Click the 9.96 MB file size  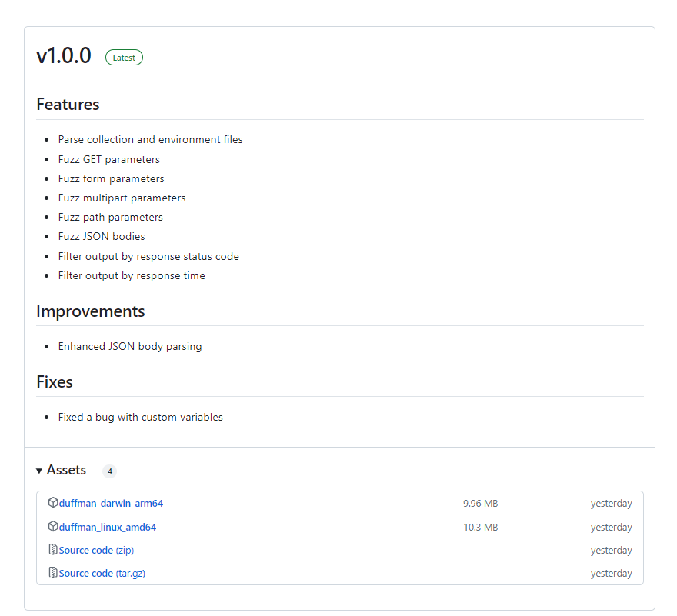pos(480,504)
